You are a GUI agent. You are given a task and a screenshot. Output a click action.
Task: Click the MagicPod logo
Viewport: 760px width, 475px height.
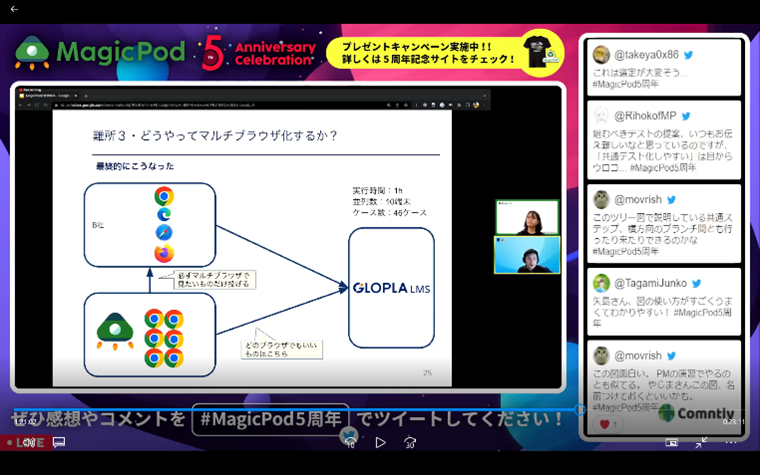coord(100,52)
